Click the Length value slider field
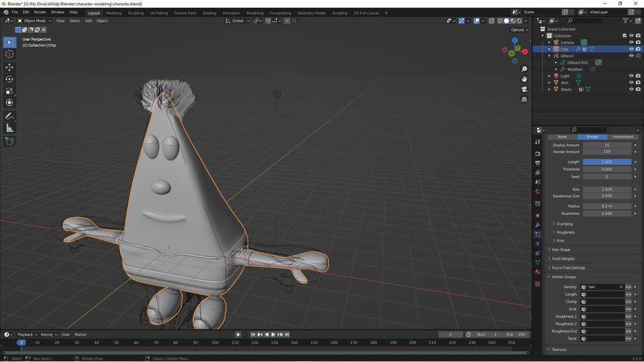The width and height of the screenshot is (644, 362). 607,161
